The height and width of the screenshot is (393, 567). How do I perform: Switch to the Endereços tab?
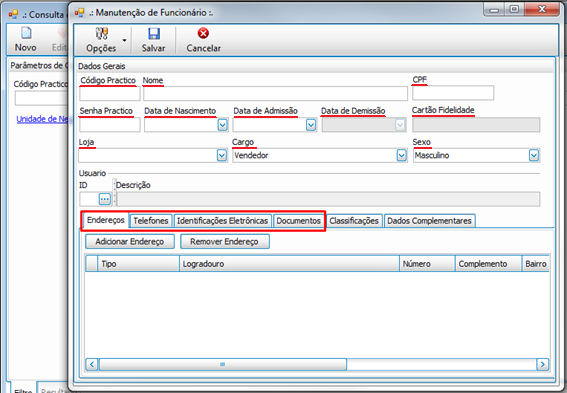(106, 220)
